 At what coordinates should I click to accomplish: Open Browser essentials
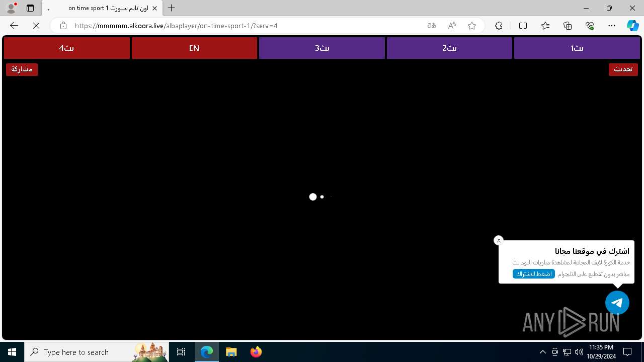(x=590, y=26)
